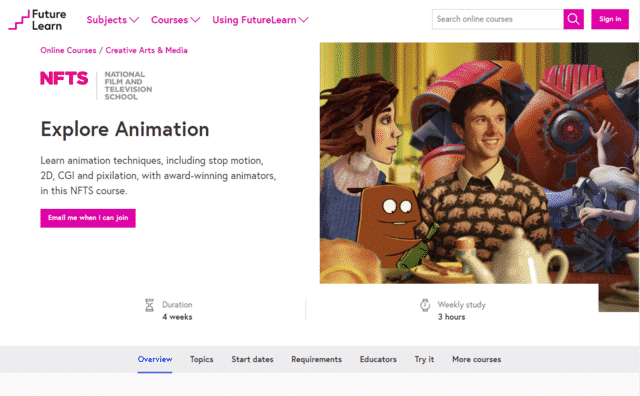Viewport: 640px width, 396px height.
Task: Click the '3 hours' weekly study value
Action: (451, 317)
